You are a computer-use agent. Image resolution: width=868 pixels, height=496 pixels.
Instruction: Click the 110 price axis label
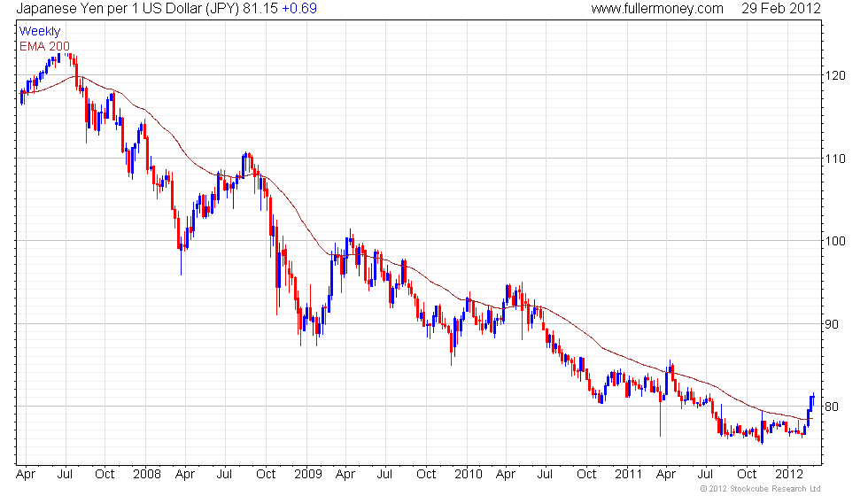(834, 159)
